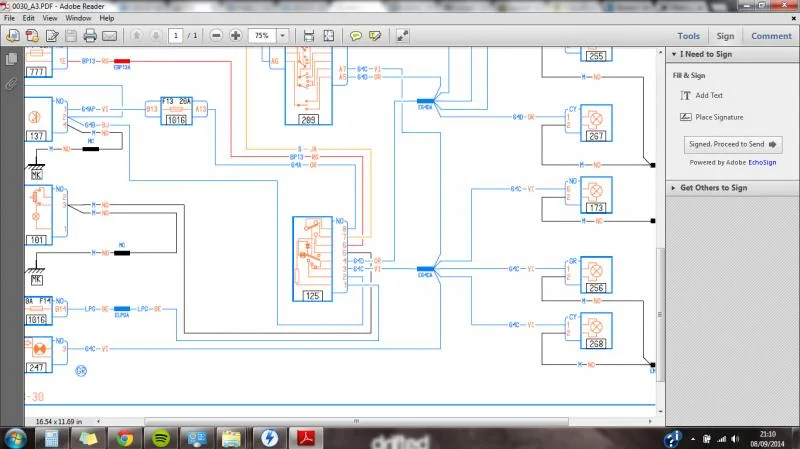Viewport: 800px width, 449px height.
Task: Follow the EchoSign link
Action: tap(762, 162)
